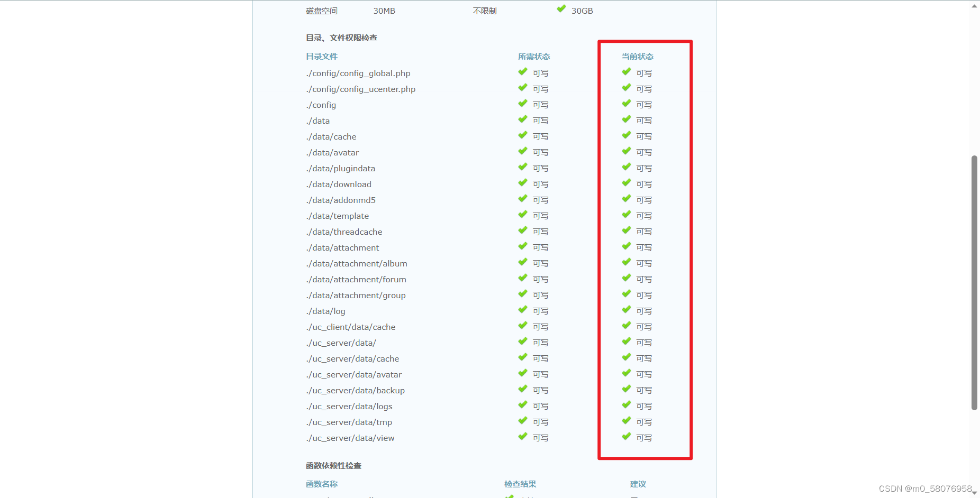
Task: Click the required-status checkmark for ./config/config_ucenter.php
Action: [x=523, y=87]
